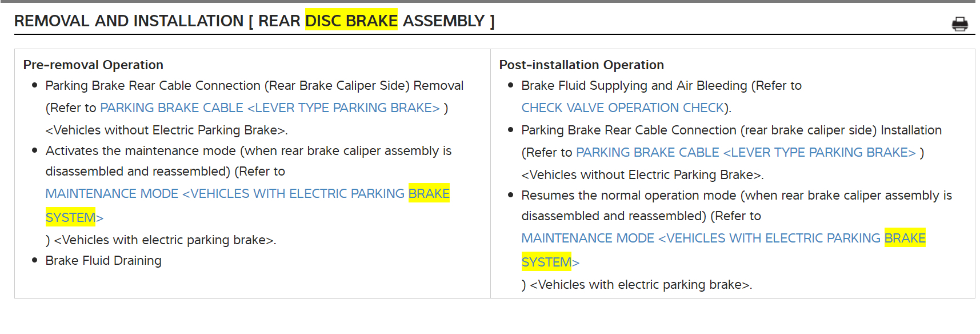980x334 pixels.
Task: Click 'Vehicles without Electric Parking Brake' in Pre-removal
Action: [x=166, y=130]
